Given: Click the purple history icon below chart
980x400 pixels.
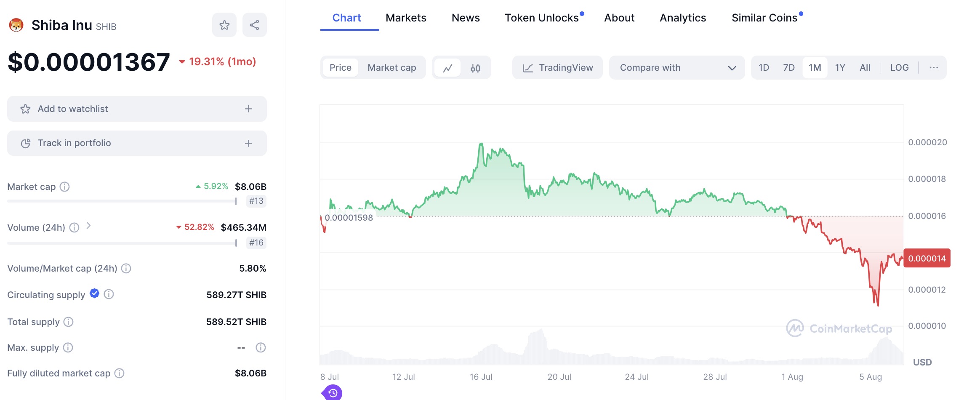Looking at the screenshot, I should (332, 393).
